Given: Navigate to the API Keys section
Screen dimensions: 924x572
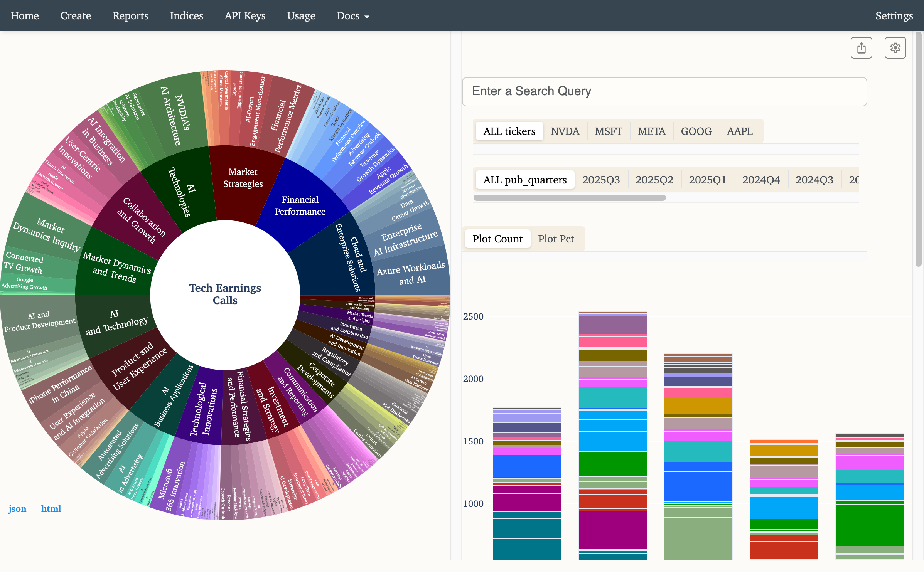Looking at the screenshot, I should [245, 16].
